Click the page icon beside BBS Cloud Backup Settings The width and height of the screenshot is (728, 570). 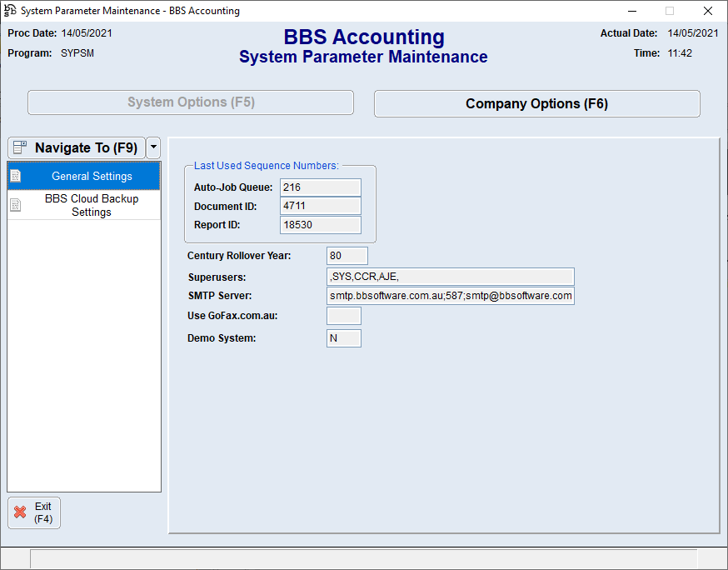pos(14,205)
